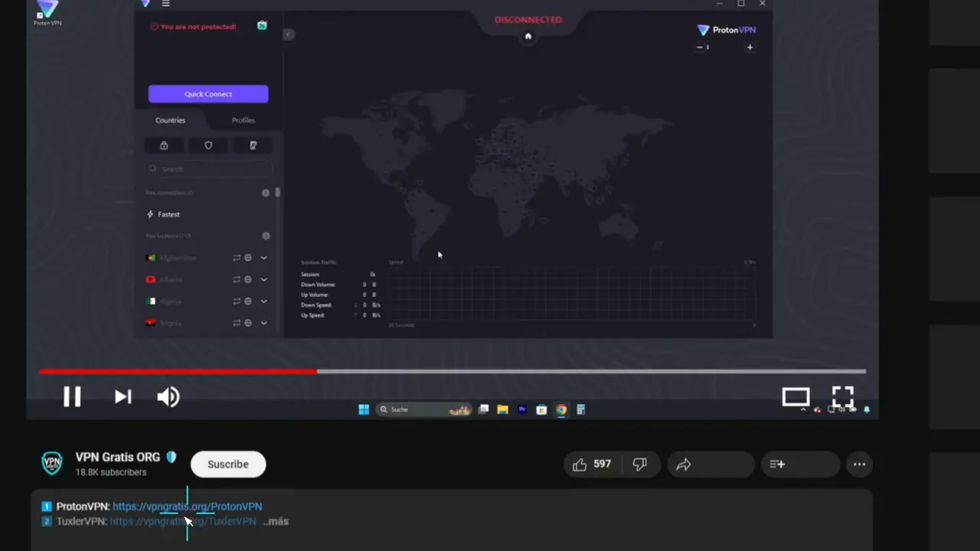The width and height of the screenshot is (980, 551).
Task: Open Chrome from taskbar
Action: (561, 409)
